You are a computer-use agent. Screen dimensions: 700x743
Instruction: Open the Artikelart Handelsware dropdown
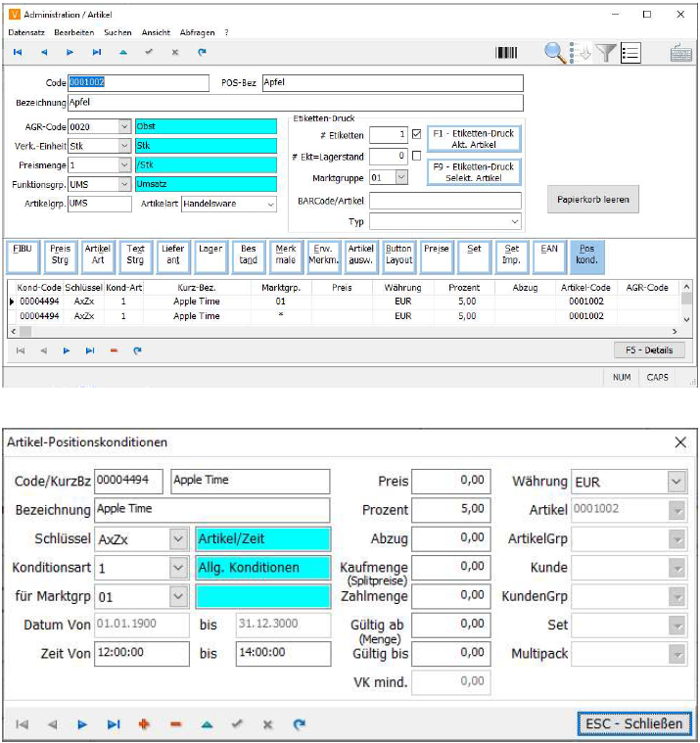click(269, 204)
